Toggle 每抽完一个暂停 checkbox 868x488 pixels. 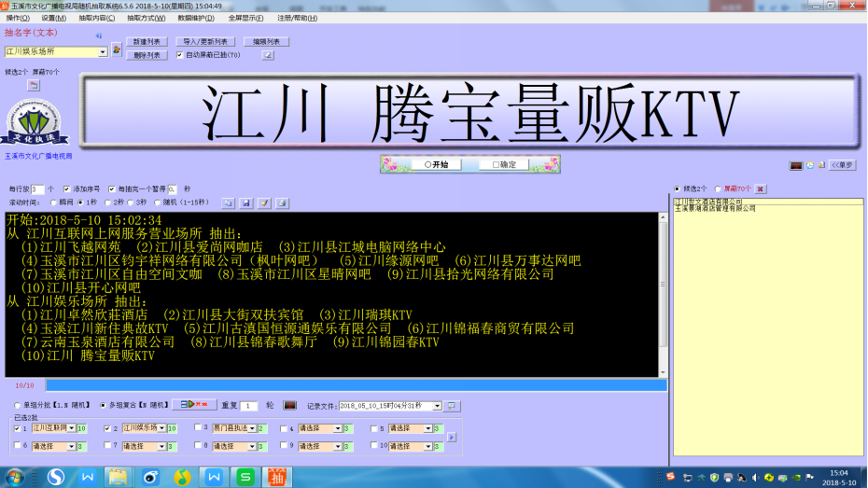coord(112,188)
